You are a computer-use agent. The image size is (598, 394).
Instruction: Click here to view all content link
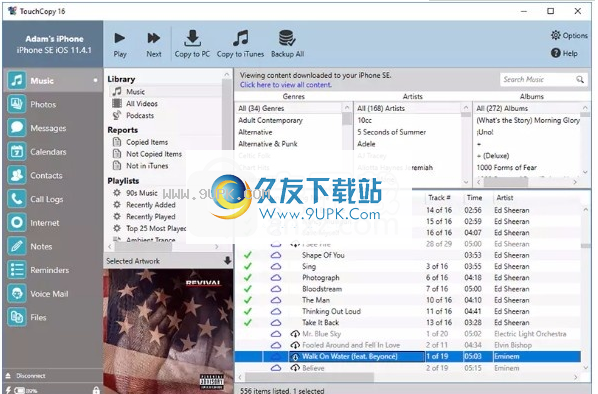(x=286, y=85)
